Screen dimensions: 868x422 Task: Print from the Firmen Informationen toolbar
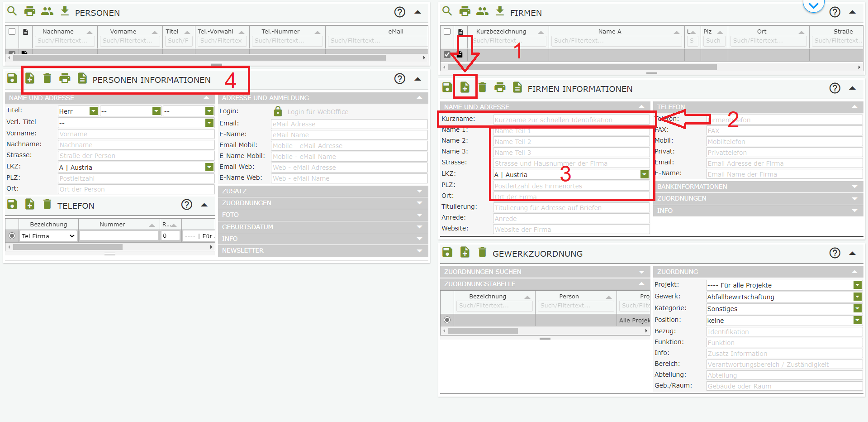coord(500,87)
